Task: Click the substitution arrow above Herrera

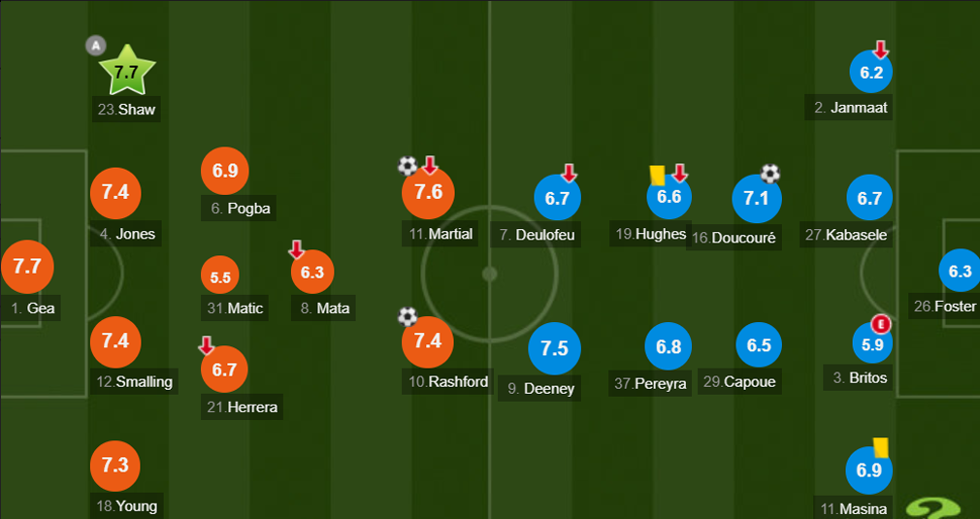Action: [x=206, y=344]
